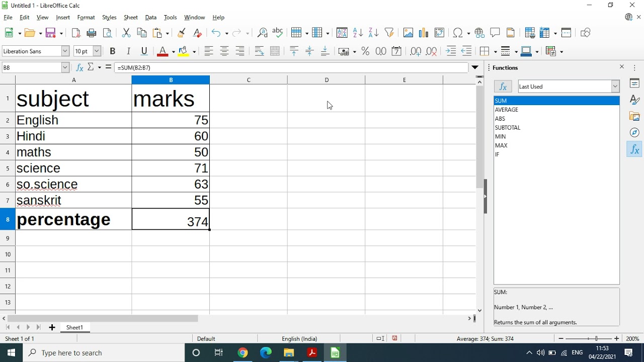Cut selection with scissors icon
This screenshot has height=362, width=644.
pyautogui.click(x=126, y=33)
